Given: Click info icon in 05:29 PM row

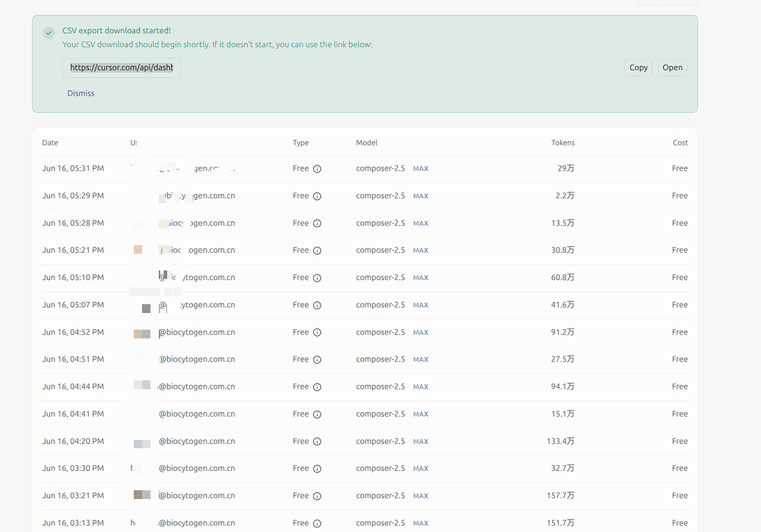Looking at the screenshot, I should pyautogui.click(x=317, y=196).
